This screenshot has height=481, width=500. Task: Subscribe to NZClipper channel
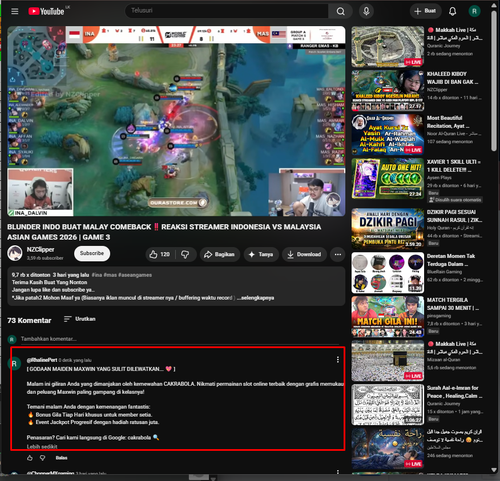pyautogui.click(x=92, y=253)
